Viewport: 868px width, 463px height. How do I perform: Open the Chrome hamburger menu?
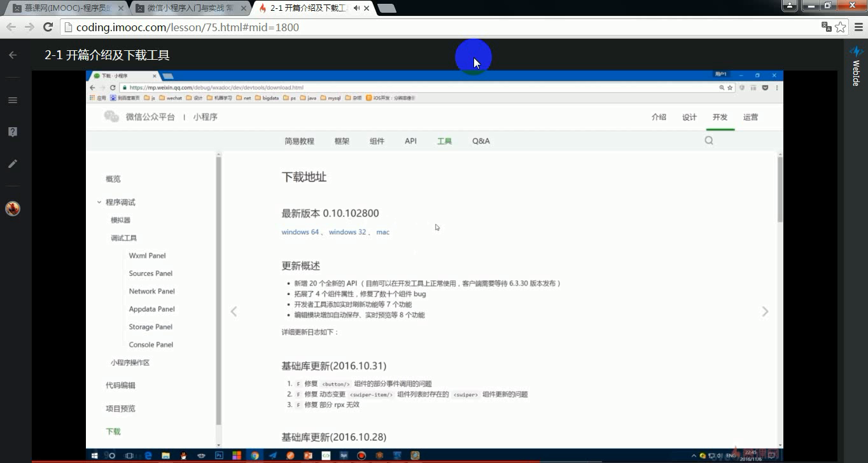(858, 27)
